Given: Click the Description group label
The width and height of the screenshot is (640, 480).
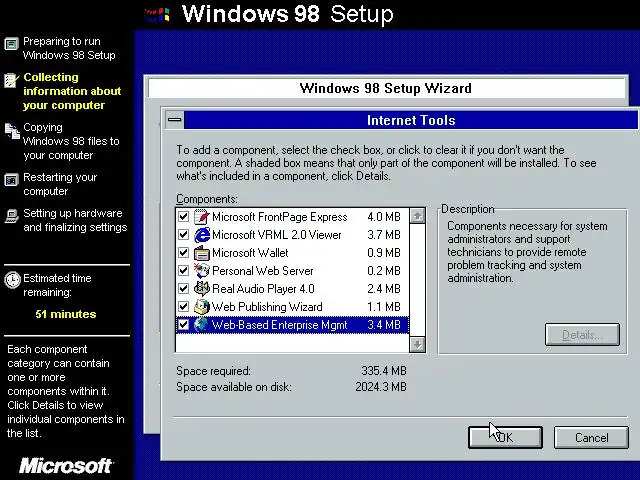Looking at the screenshot, I should click(468, 209).
